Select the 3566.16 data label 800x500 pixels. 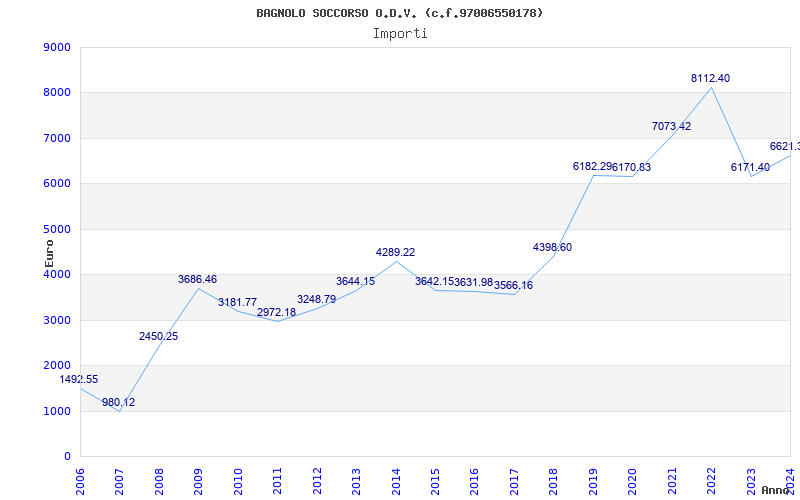(513, 286)
